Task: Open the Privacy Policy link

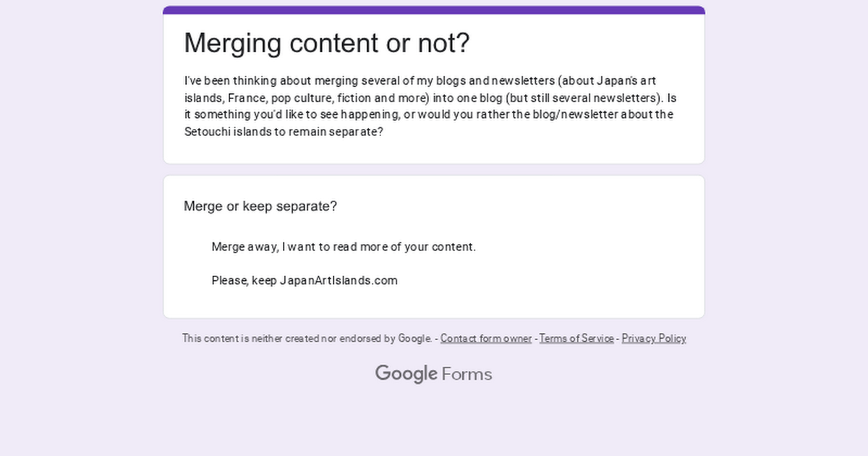Action: pyautogui.click(x=653, y=339)
